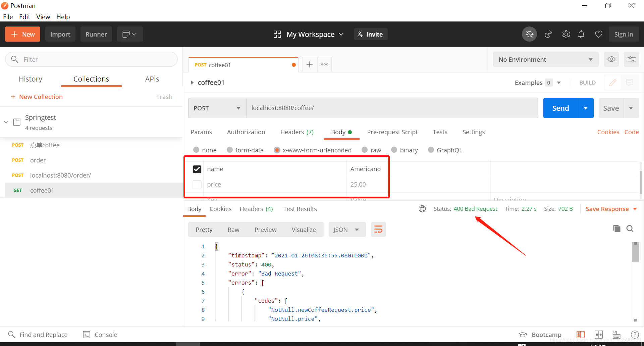Open the Send options dropdown arrow
644x346 pixels.
point(586,108)
